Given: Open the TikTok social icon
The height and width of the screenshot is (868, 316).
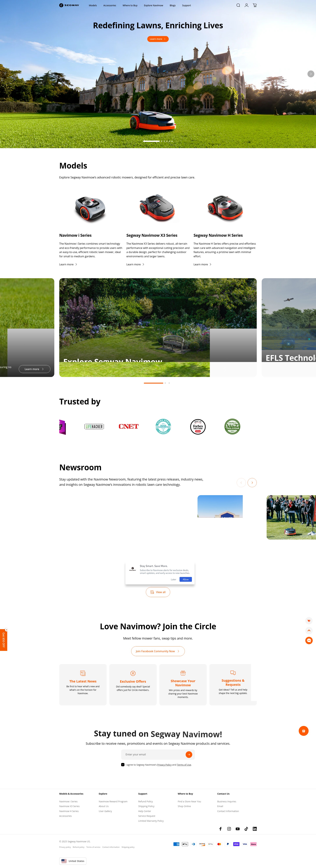Looking at the screenshot, I should (x=246, y=829).
